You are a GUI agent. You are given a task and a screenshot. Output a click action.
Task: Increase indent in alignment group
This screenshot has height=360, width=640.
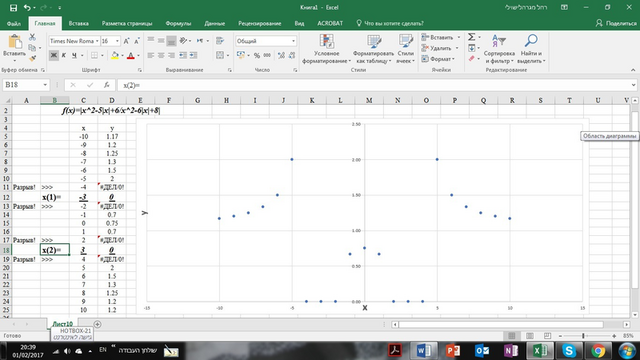coord(193,55)
